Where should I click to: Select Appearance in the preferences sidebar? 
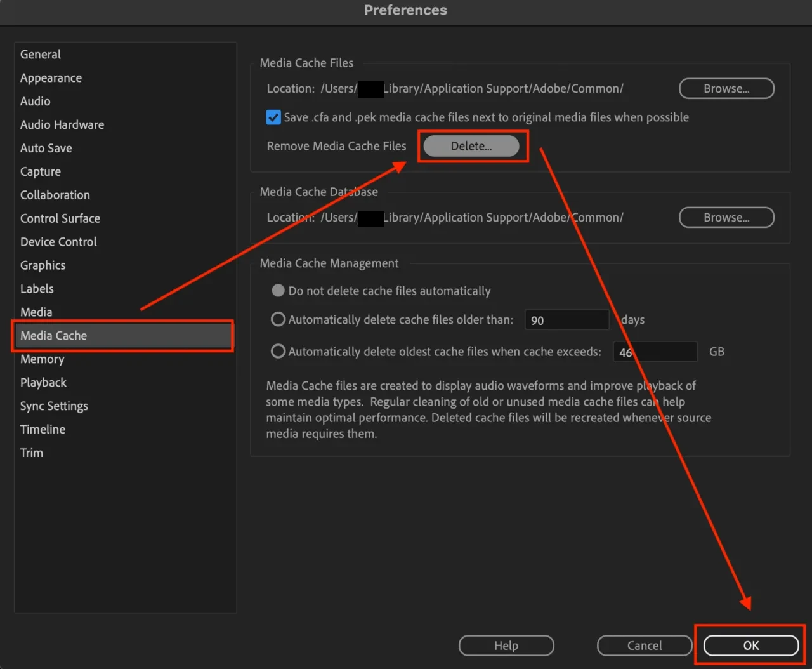(51, 78)
